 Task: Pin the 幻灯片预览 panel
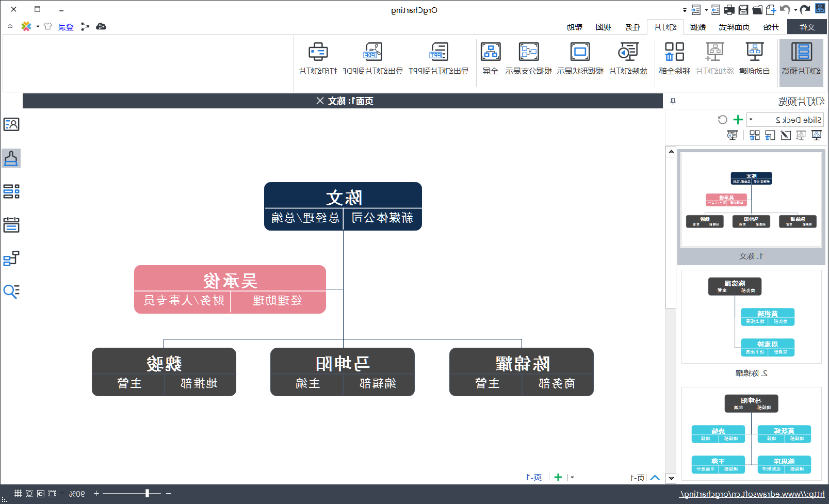(x=673, y=101)
